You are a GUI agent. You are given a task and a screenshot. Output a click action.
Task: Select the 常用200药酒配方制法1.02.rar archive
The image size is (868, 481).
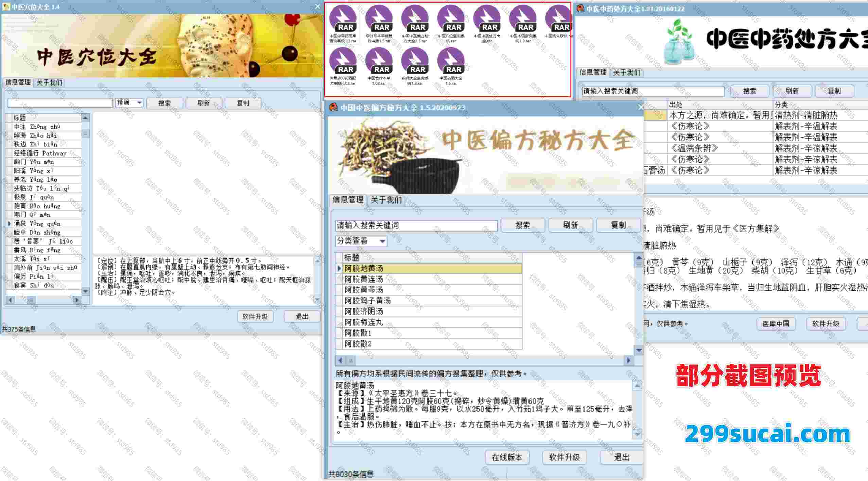pos(343,66)
